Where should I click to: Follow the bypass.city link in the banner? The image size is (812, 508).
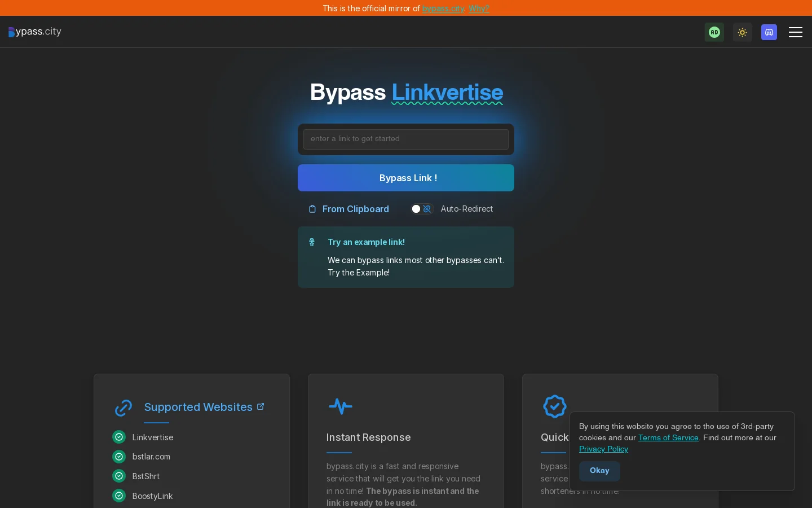click(443, 8)
